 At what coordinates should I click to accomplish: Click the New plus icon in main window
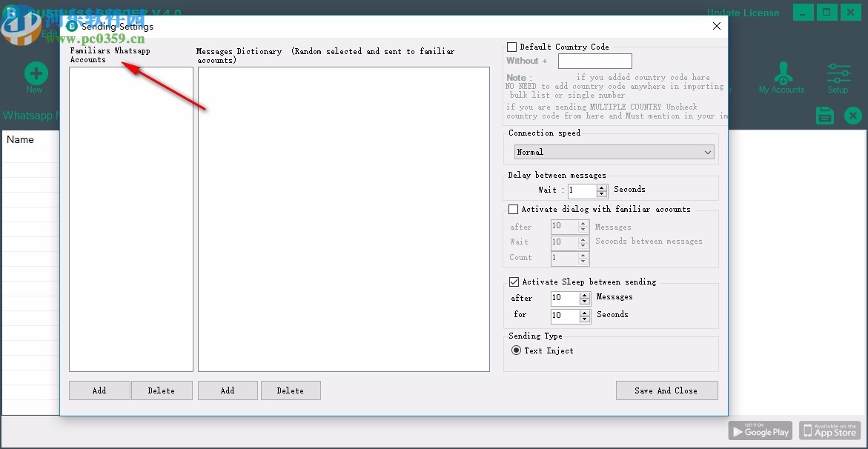(36, 73)
